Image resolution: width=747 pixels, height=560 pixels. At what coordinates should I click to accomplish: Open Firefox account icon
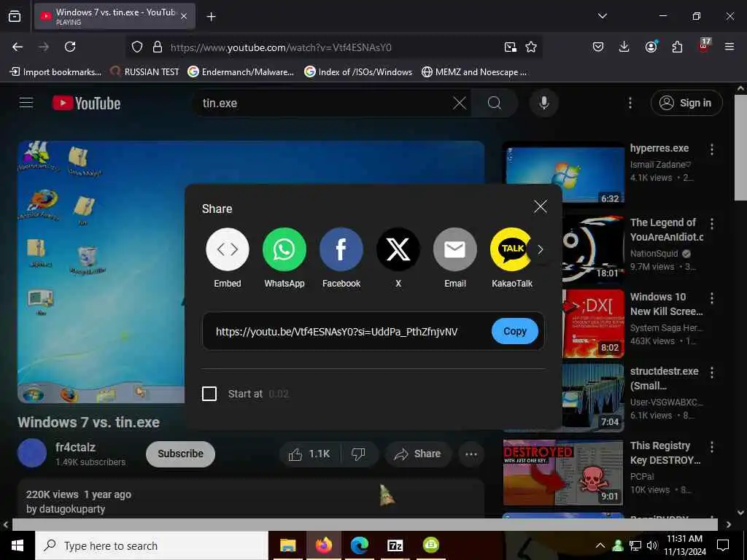click(x=651, y=47)
